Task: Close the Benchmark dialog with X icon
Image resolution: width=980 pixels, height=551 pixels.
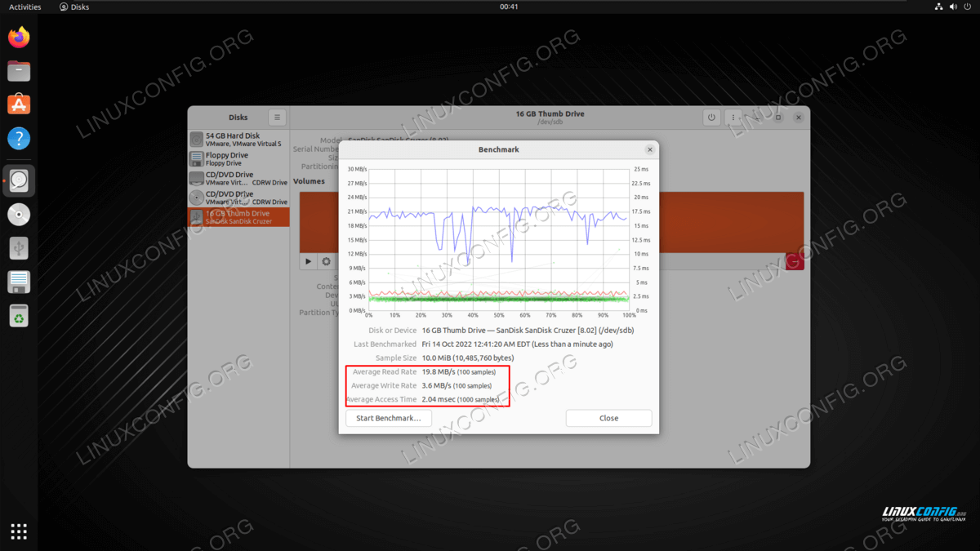Action: pos(650,150)
